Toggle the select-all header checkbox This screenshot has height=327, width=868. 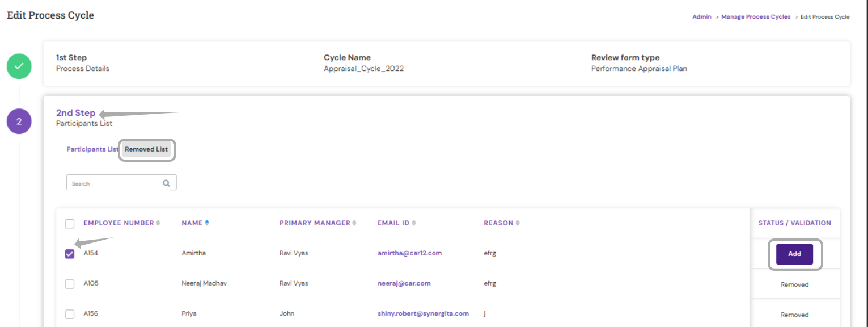click(x=70, y=224)
